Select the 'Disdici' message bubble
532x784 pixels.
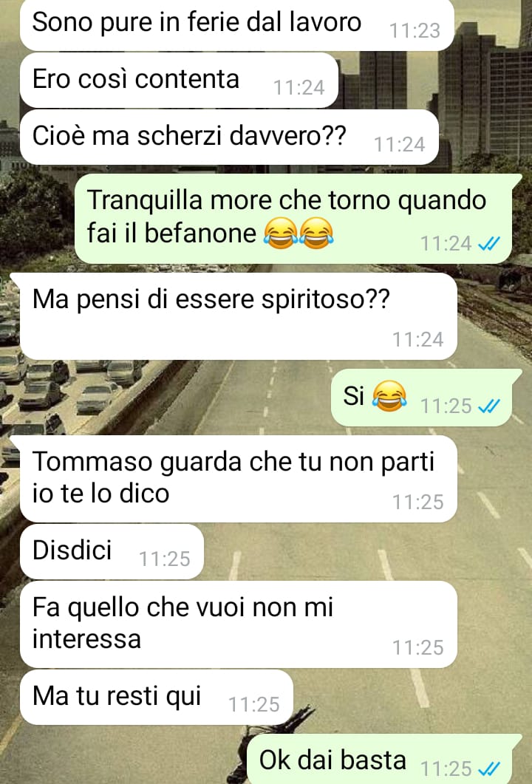[112, 551]
